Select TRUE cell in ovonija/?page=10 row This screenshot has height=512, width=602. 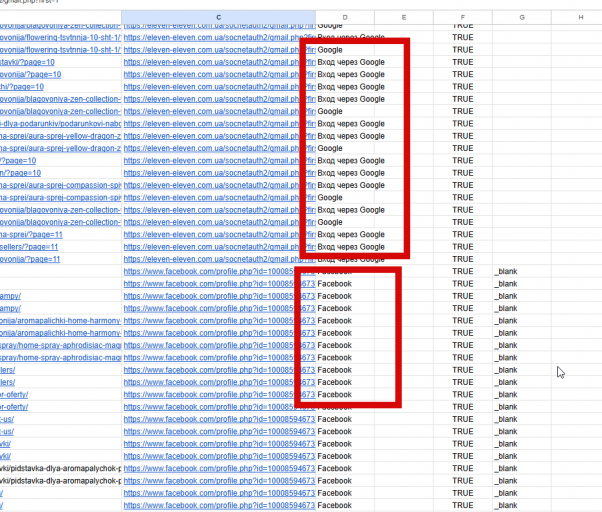[463, 74]
